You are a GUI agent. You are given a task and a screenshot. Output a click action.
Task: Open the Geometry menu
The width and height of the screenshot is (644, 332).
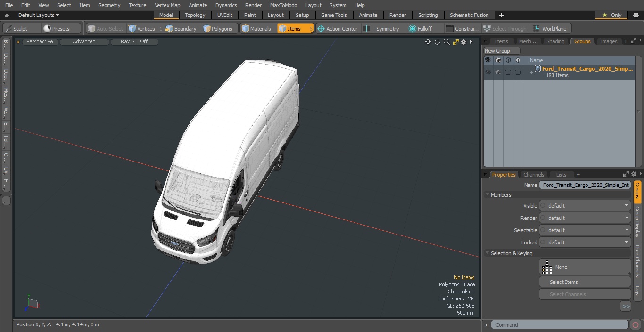point(109,5)
